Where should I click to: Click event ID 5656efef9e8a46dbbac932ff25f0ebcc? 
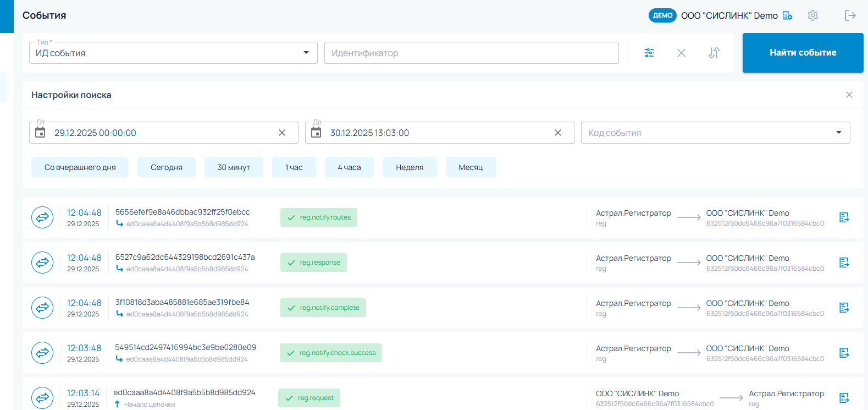[x=183, y=212]
